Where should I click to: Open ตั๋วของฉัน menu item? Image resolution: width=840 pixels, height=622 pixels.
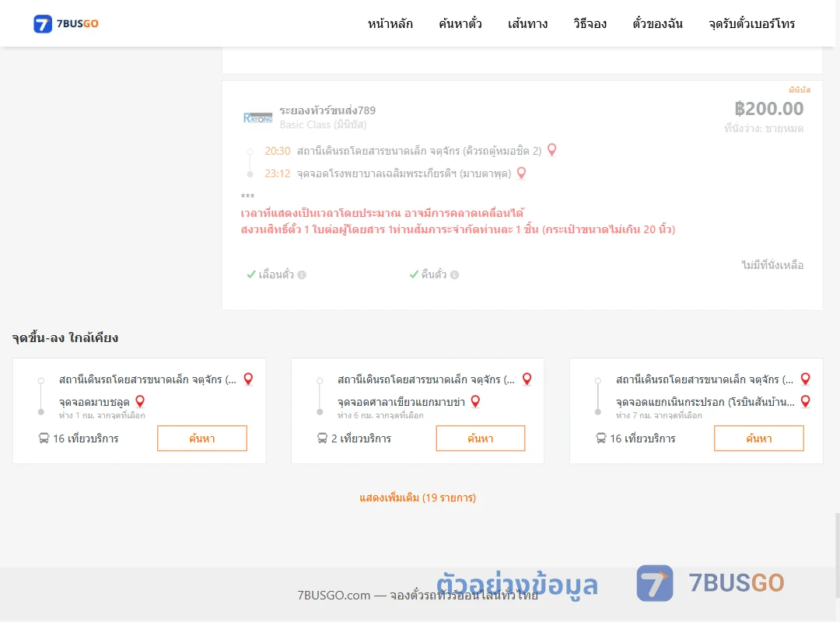tap(657, 23)
